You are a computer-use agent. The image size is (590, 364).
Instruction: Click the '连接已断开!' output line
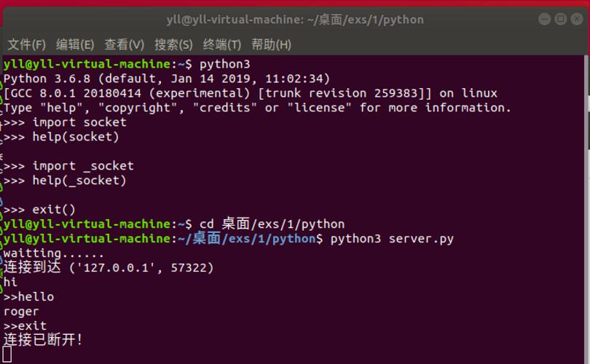[x=43, y=339]
